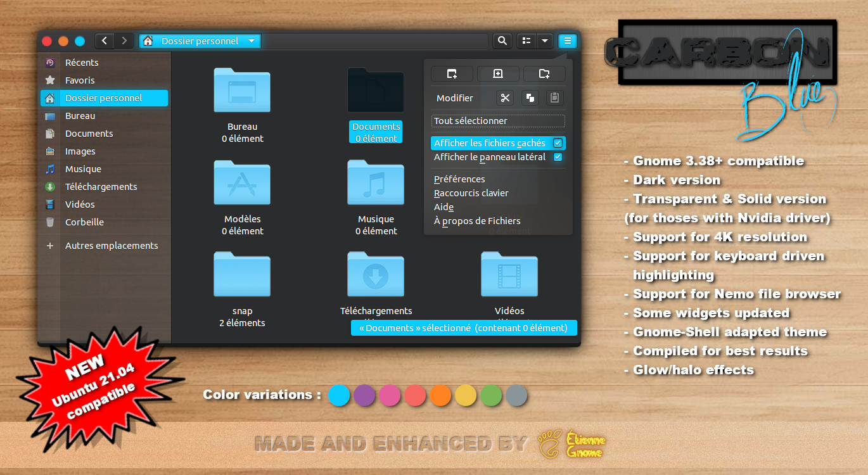Open Documents from the sidebar
This screenshot has width=868, height=475.
[x=105, y=134]
